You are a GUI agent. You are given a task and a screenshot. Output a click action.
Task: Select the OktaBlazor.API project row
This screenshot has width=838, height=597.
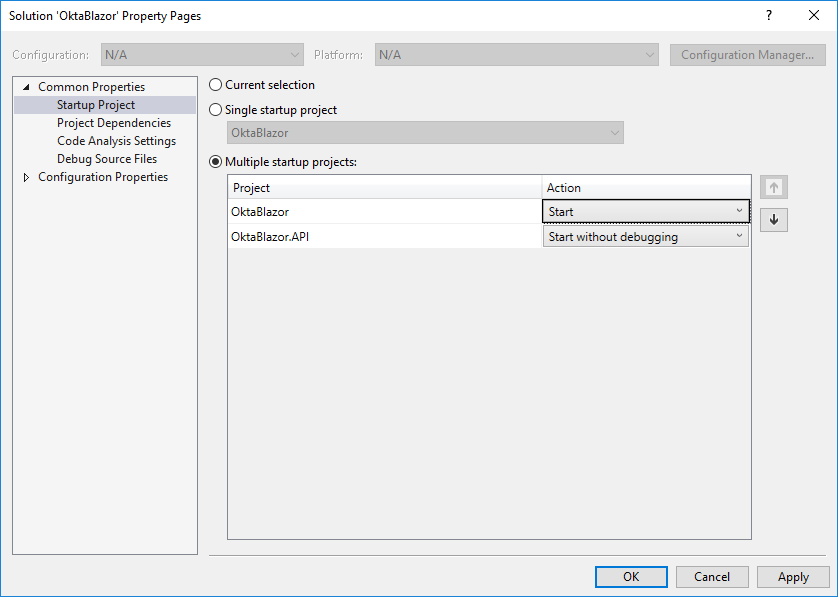click(384, 237)
